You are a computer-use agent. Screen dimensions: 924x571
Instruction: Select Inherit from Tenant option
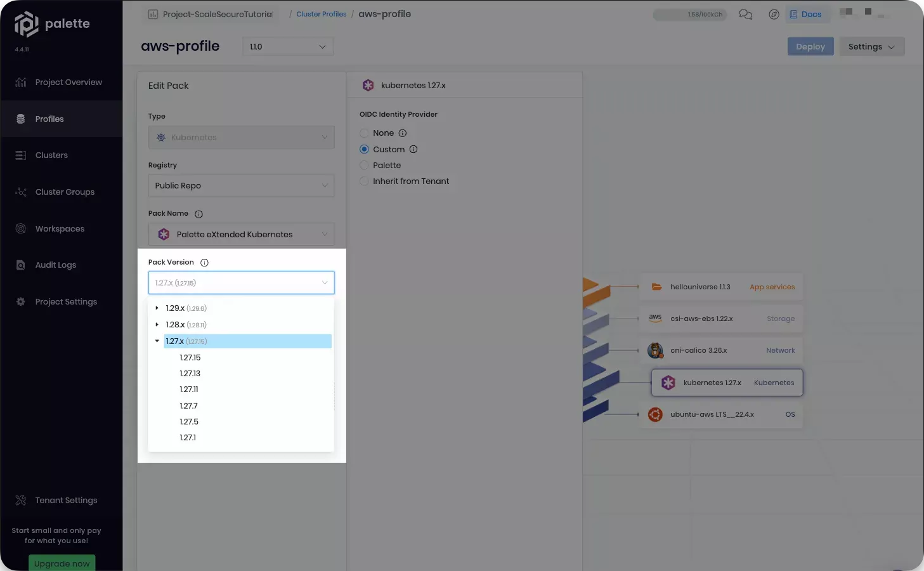[x=364, y=181]
